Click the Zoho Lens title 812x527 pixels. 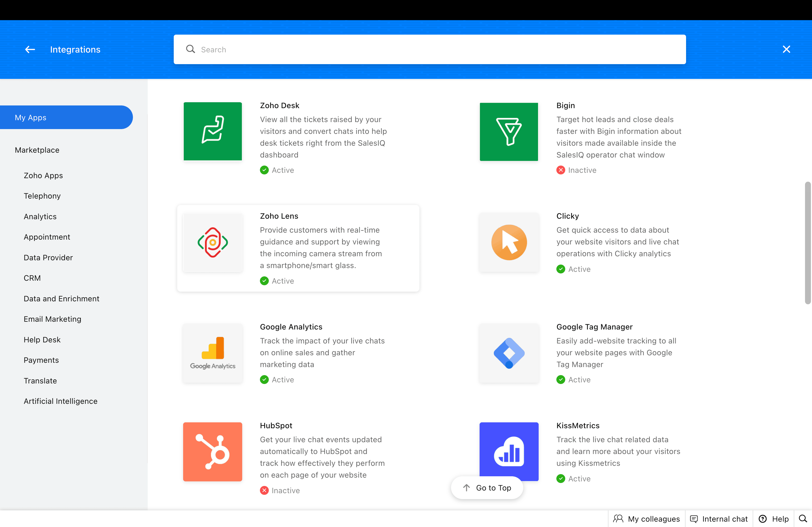click(279, 216)
